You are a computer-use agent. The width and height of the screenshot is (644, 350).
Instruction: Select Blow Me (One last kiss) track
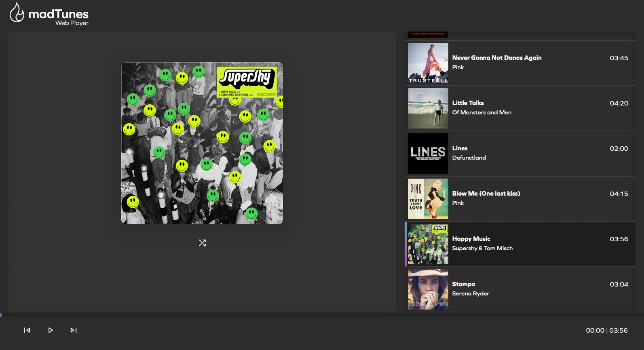(x=520, y=199)
